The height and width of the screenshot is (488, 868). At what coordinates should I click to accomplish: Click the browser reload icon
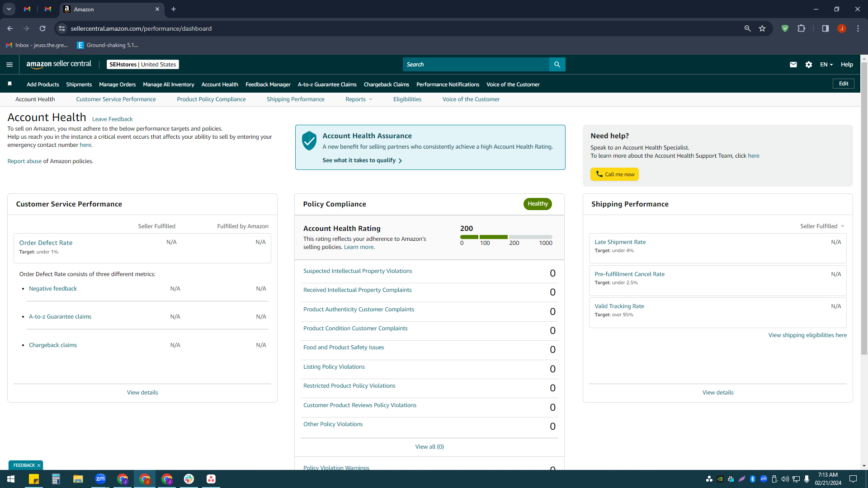pos(42,28)
